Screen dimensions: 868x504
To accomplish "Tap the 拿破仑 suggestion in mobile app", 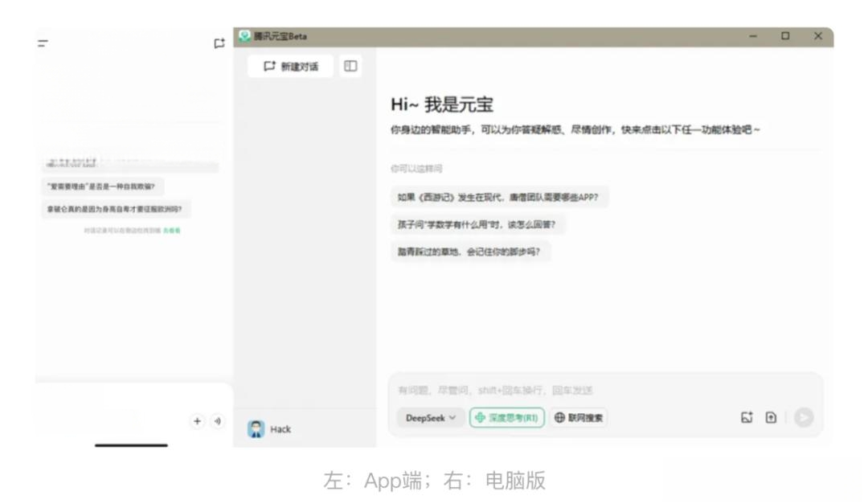I will [116, 209].
